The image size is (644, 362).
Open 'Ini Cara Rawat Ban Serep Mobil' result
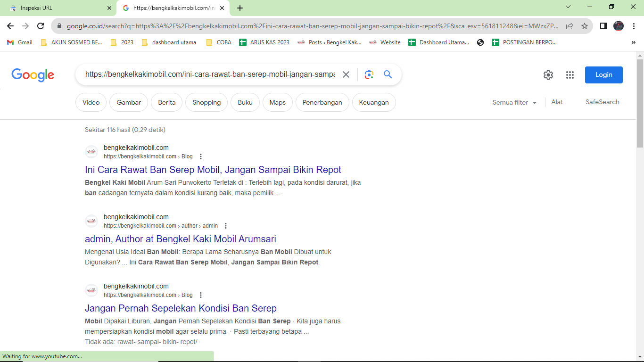pyautogui.click(x=213, y=170)
